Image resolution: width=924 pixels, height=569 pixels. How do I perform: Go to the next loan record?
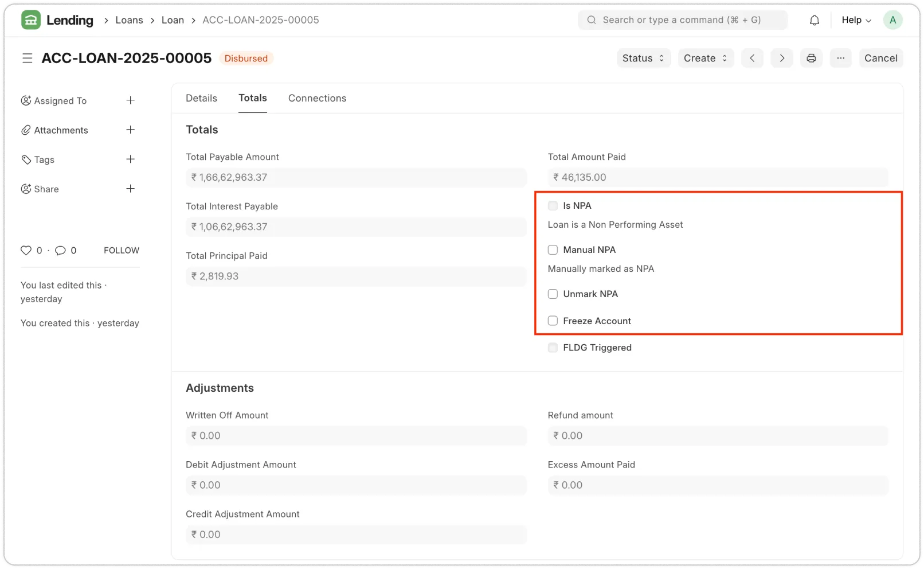[x=781, y=59]
